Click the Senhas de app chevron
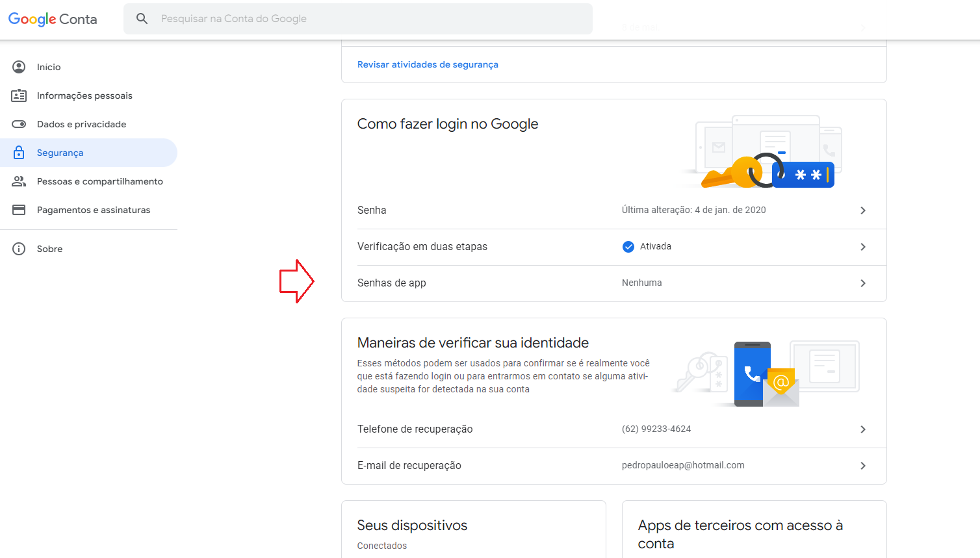The image size is (980, 558). (x=863, y=283)
